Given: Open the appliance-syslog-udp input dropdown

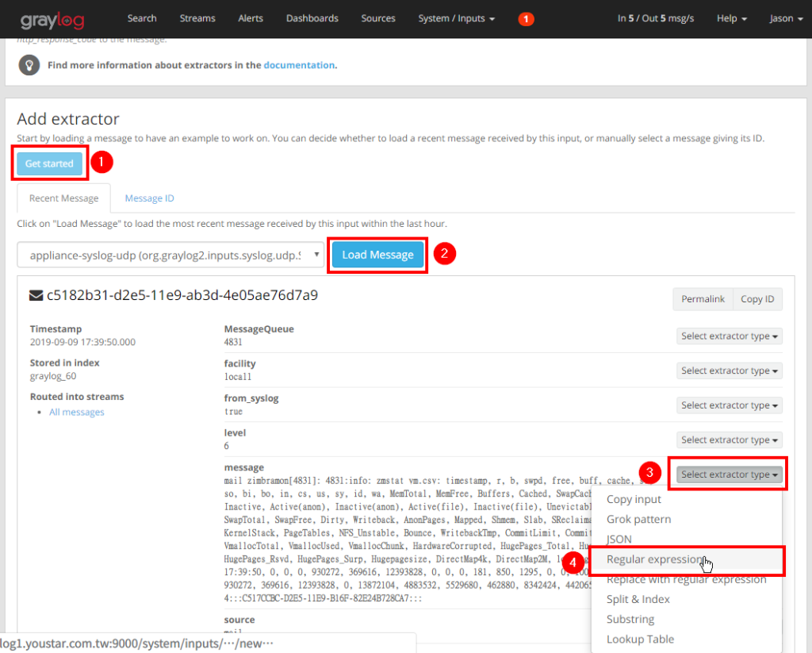Looking at the screenshot, I should coord(171,255).
